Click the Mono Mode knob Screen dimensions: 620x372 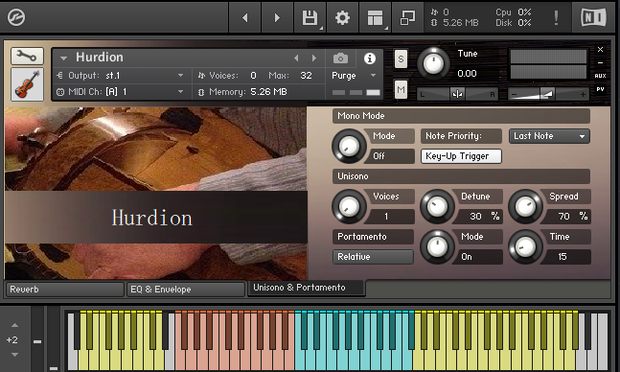coord(349,146)
